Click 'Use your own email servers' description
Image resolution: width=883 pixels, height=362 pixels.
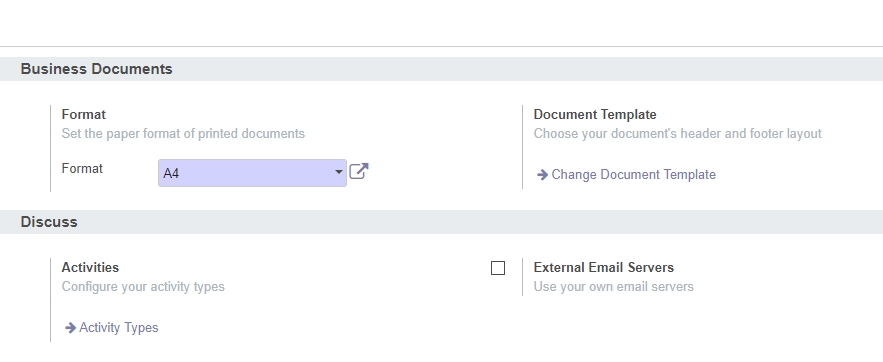click(613, 287)
